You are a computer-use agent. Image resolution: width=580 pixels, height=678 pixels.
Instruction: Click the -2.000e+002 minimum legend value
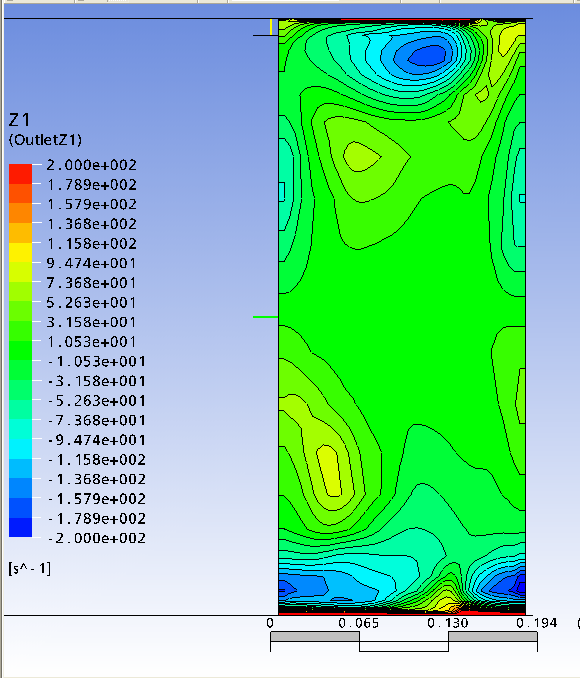click(x=96, y=538)
